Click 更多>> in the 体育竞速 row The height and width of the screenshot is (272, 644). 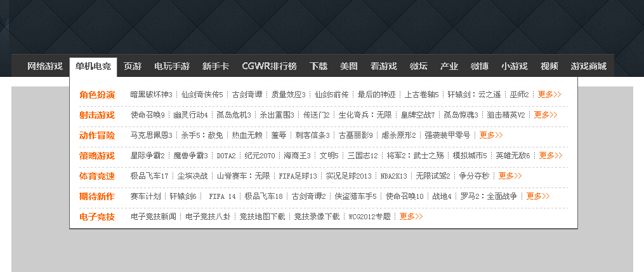tap(510, 175)
